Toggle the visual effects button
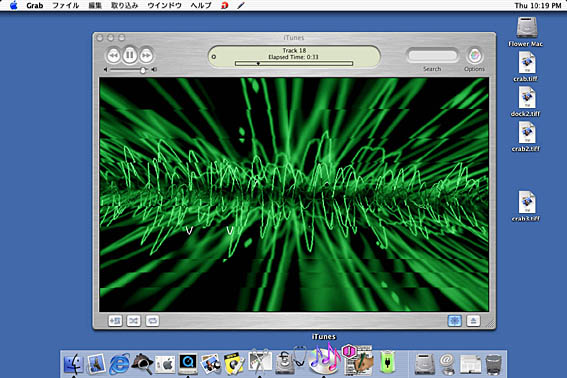The height and width of the screenshot is (378, 567). point(455,320)
